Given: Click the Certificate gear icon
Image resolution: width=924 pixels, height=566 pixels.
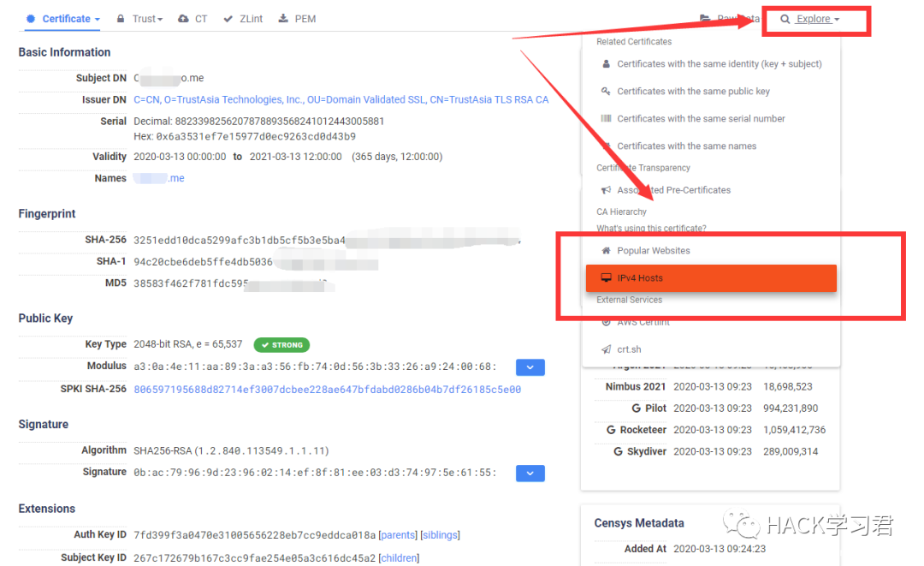Looking at the screenshot, I should coord(31,19).
